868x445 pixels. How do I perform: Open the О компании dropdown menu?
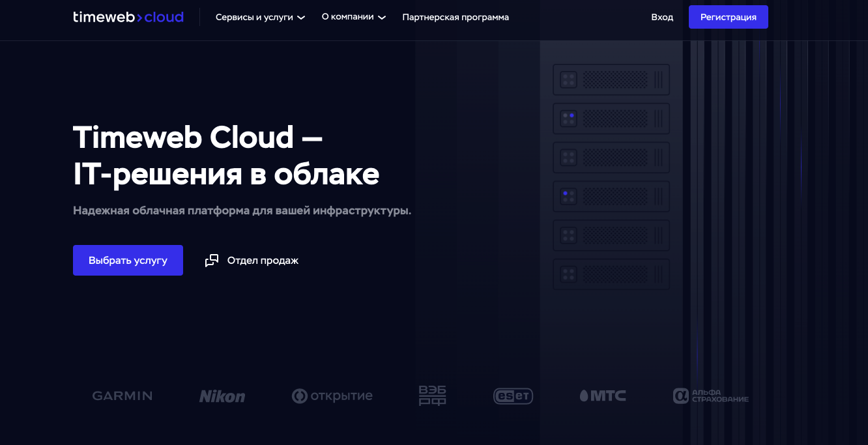pos(353,17)
